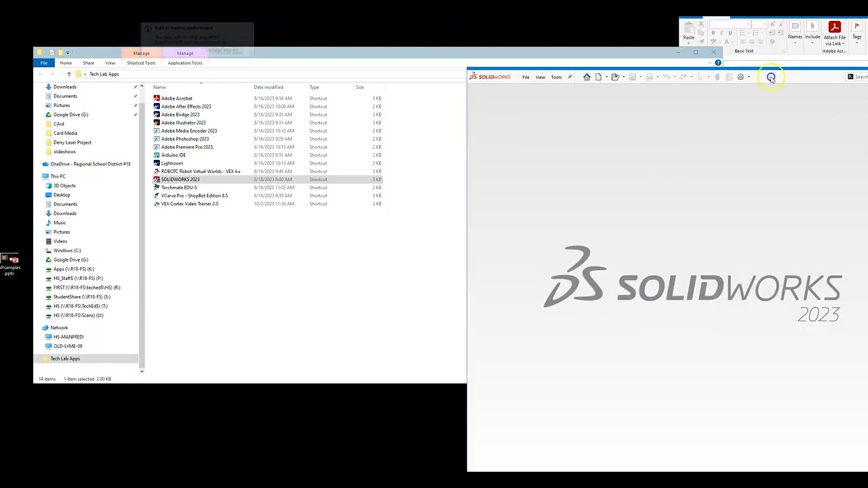
Task: Sort by Size column header
Action: point(359,87)
